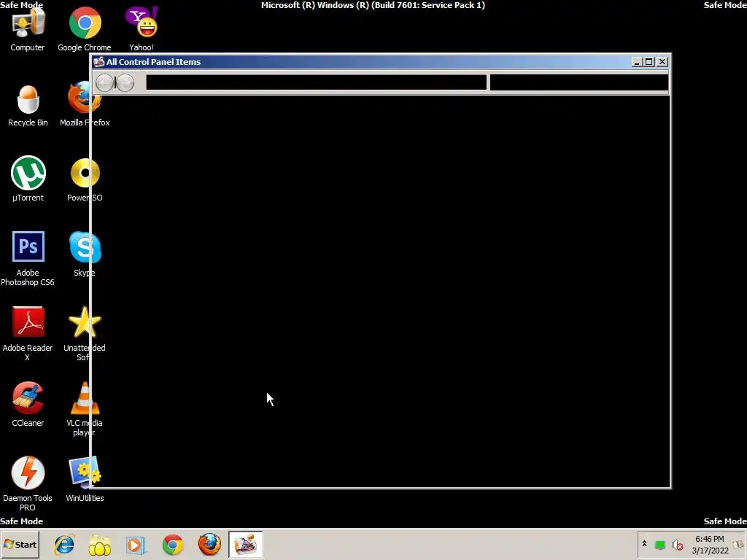
Task: Show hidden tray icons arrow
Action: [x=645, y=544]
